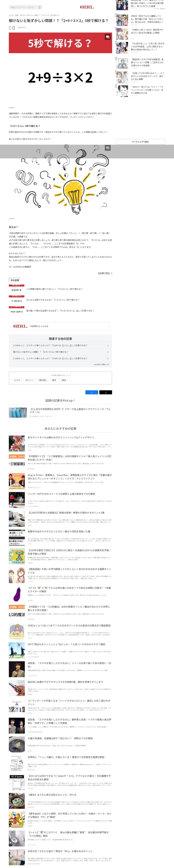Open '【150年の歴史で8回だけ】10月なのに夏日' article
The image size is (174, 868).
pyautogui.click(x=69, y=552)
